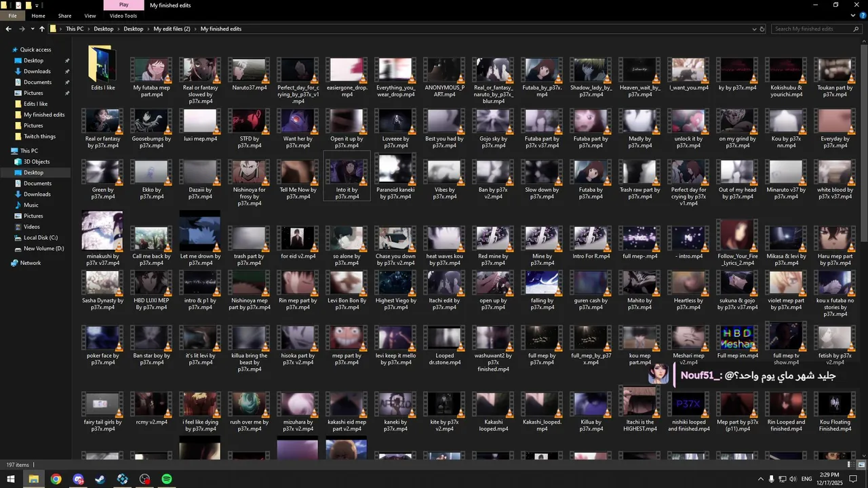The height and width of the screenshot is (488, 868).
Task: Click the search magnifier icon
Action: click(856, 29)
